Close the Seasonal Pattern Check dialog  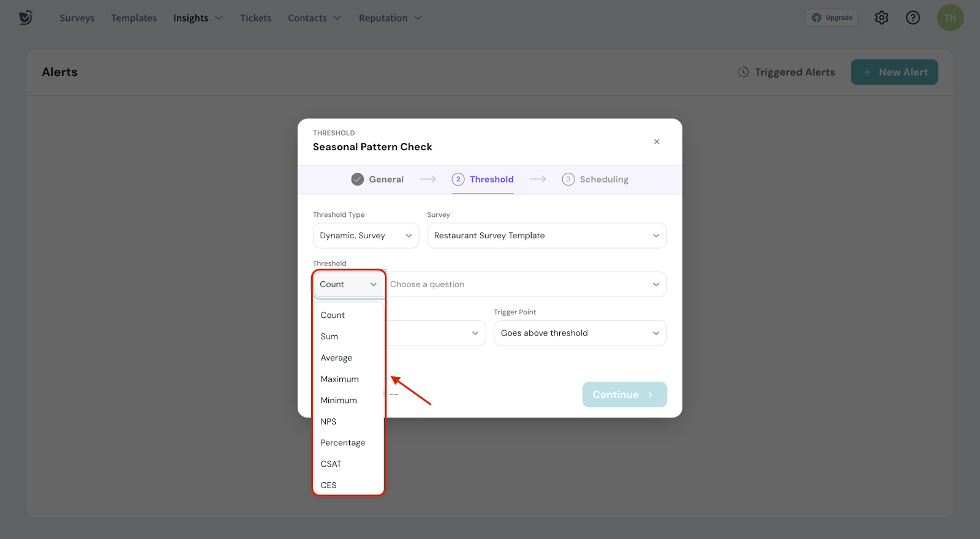[657, 141]
